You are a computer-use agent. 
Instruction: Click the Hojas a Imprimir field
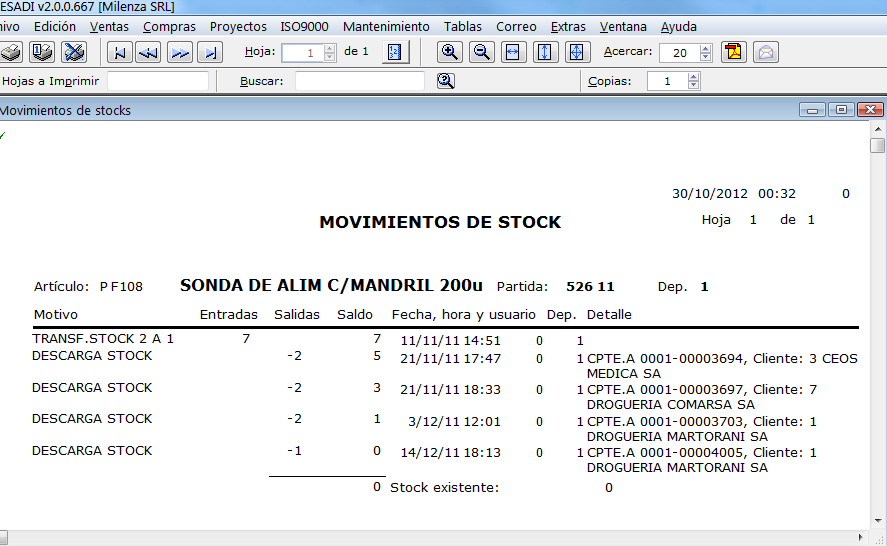(158, 81)
